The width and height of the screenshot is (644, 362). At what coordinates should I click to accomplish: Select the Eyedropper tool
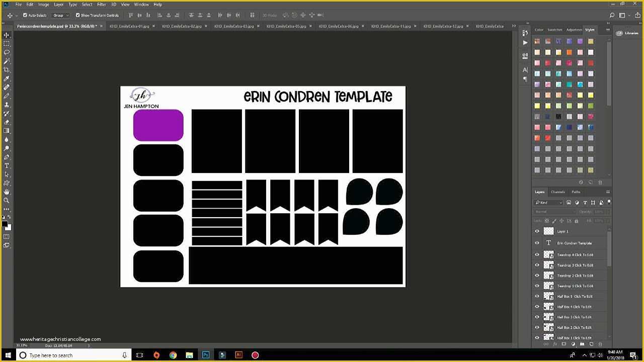(x=7, y=78)
